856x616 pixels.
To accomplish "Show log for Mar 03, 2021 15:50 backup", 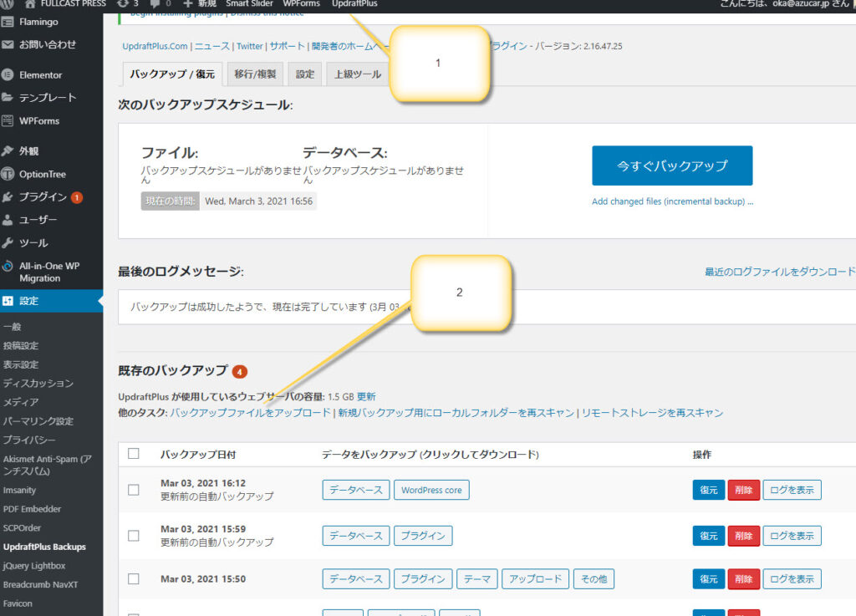I will [792, 579].
